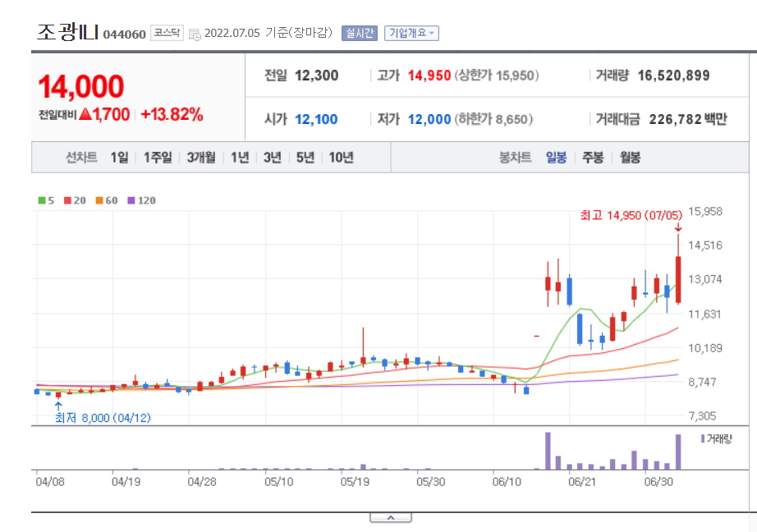Open the 기업개요 dropdown
Screen dimensions: 757x532
click(x=411, y=33)
